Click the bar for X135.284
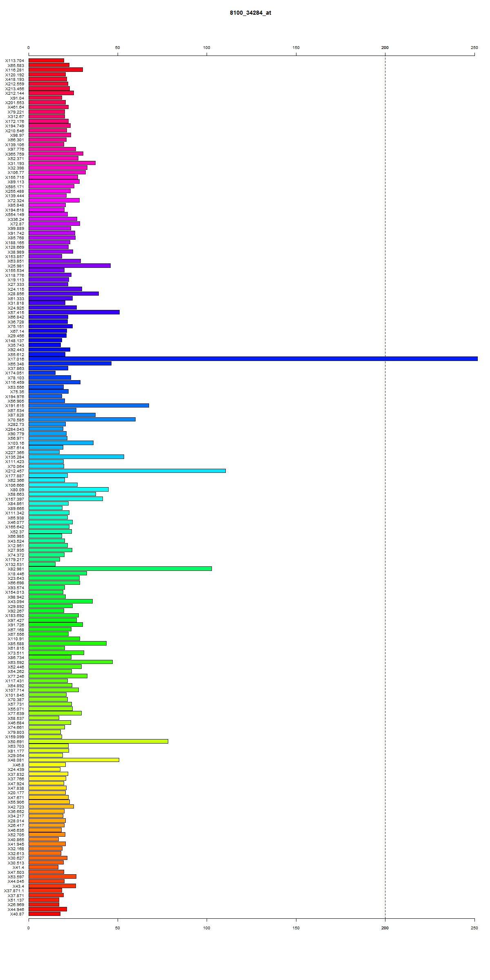This screenshot has height=980, width=490. point(76,457)
